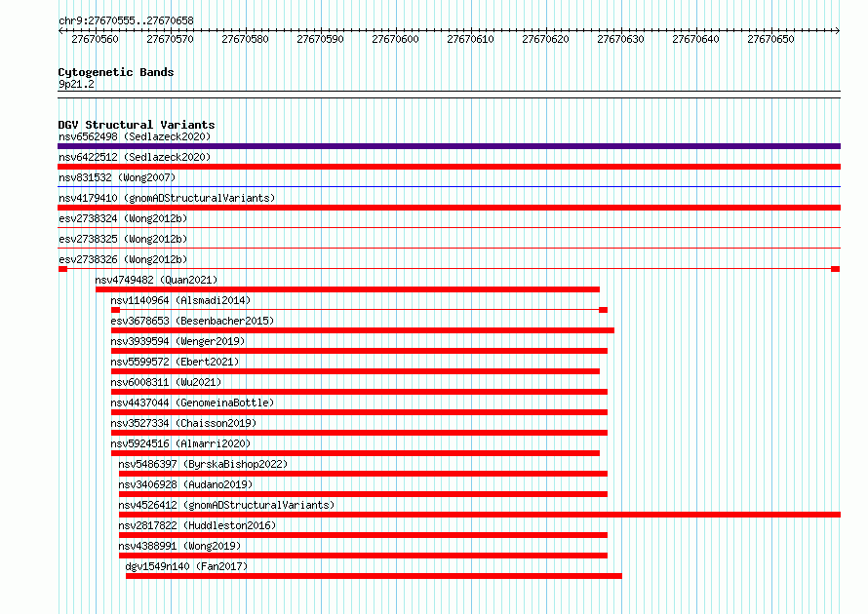Open the nsv3527334 (Chaisson2019) label

pyautogui.click(x=183, y=423)
